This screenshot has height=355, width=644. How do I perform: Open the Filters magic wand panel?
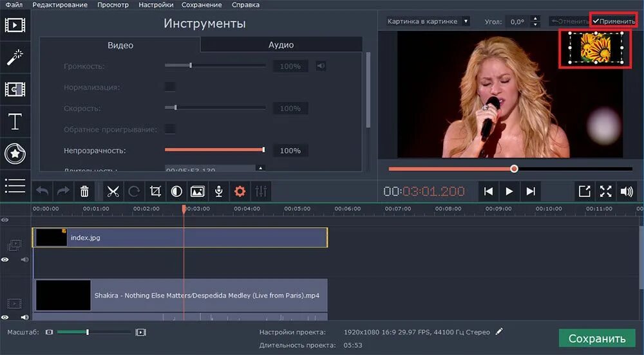point(15,57)
